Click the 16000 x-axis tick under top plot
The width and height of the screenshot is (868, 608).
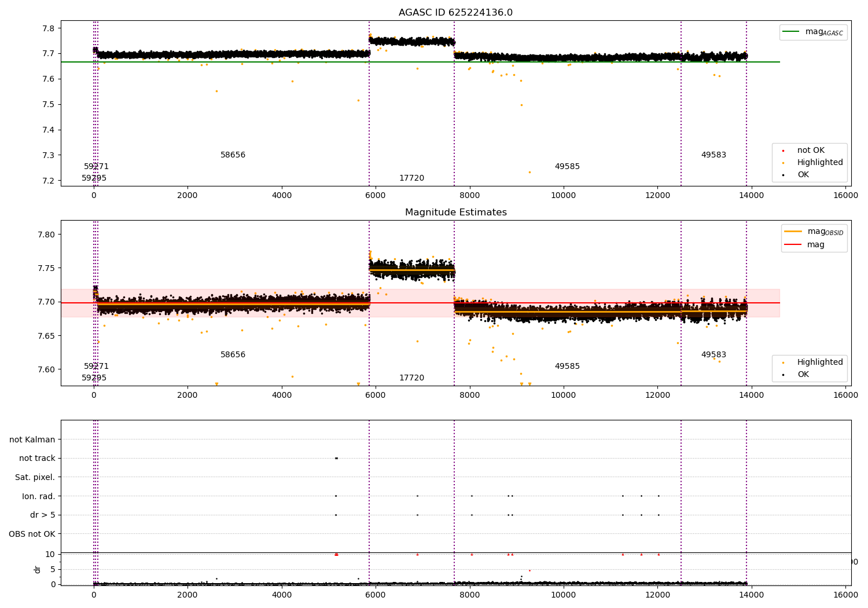click(845, 196)
